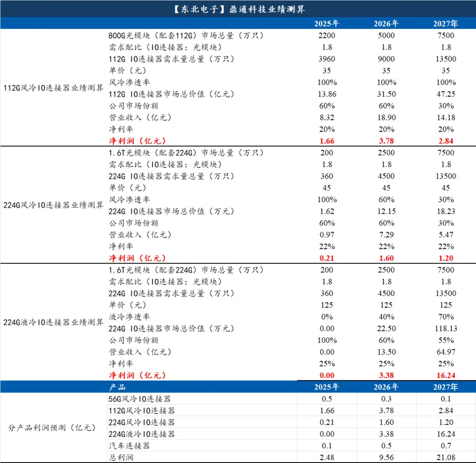
Task: Select the value 12.15
Action: coord(387,211)
